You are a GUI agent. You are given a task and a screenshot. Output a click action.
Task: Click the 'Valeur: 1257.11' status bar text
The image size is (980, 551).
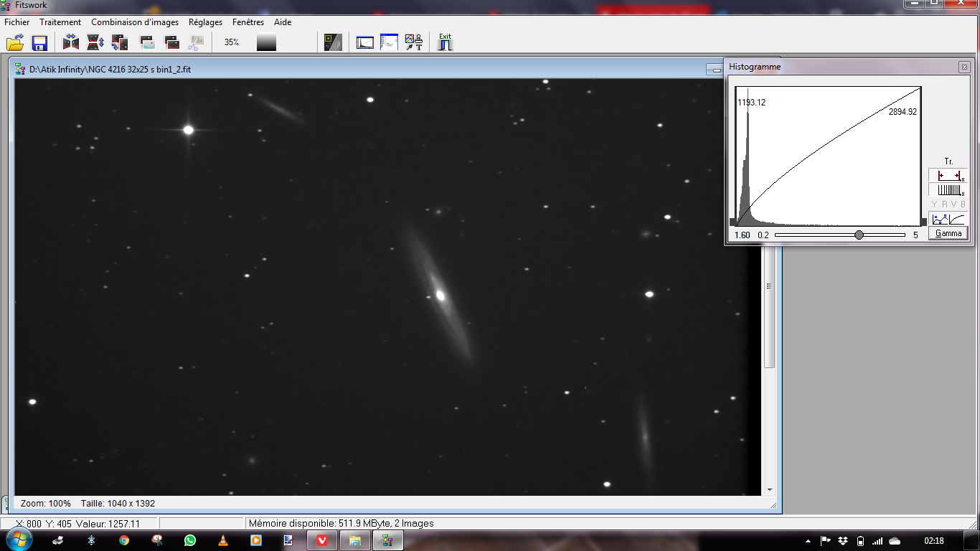click(x=108, y=524)
